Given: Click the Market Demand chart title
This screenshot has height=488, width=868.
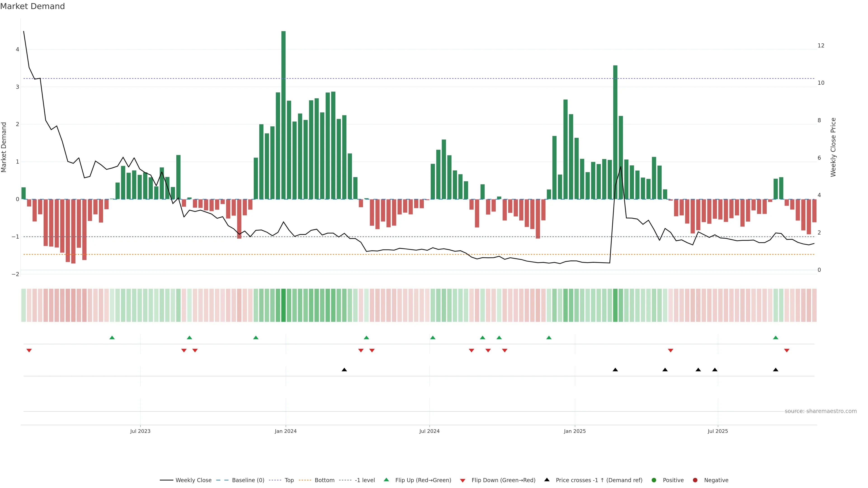Looking at the screenshot, I should click(32, 6).
